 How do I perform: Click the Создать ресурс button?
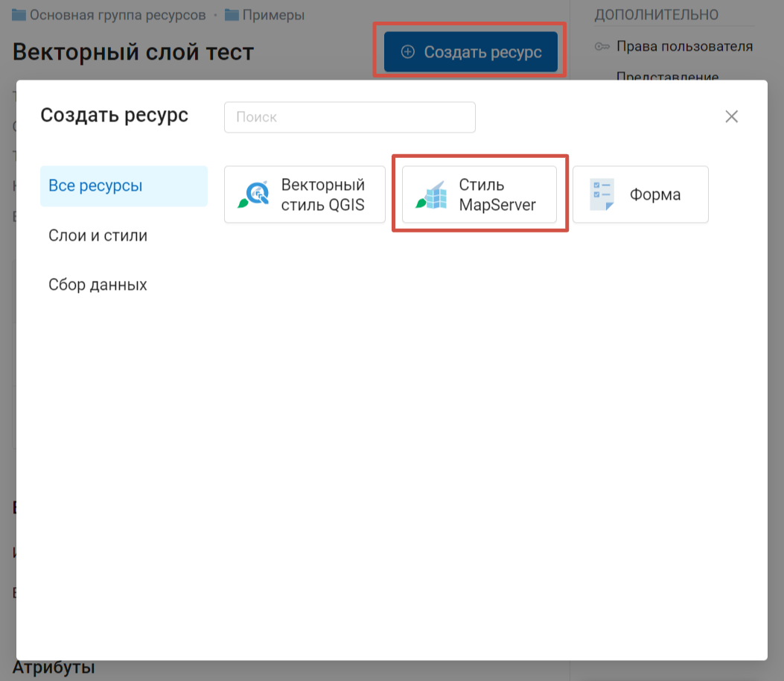coord(471,51)
